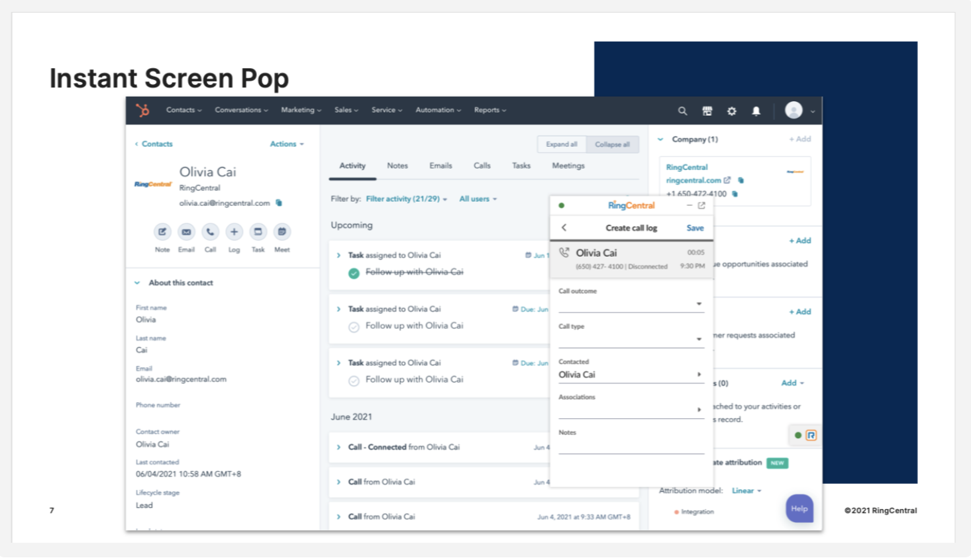This screenshot has height=560, width=971.
Task: Click the Collapse all button
Action: point(612,144)
